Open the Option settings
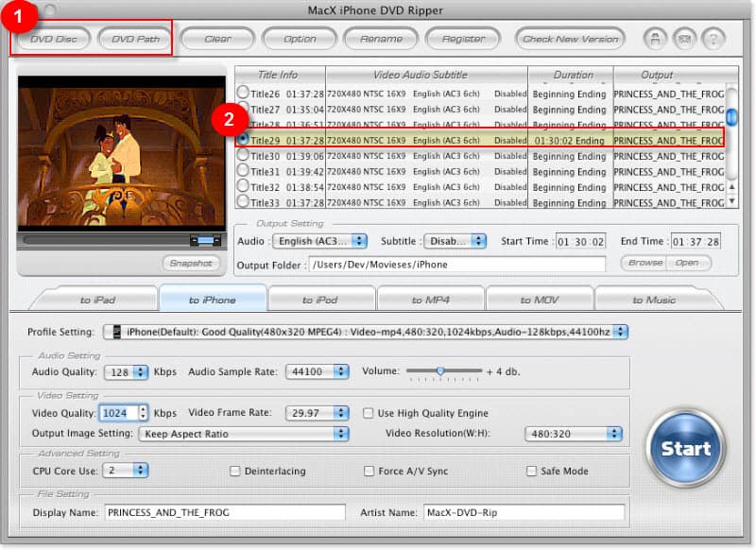The height and width of the screenshot is (550, 756). [300, 40]
